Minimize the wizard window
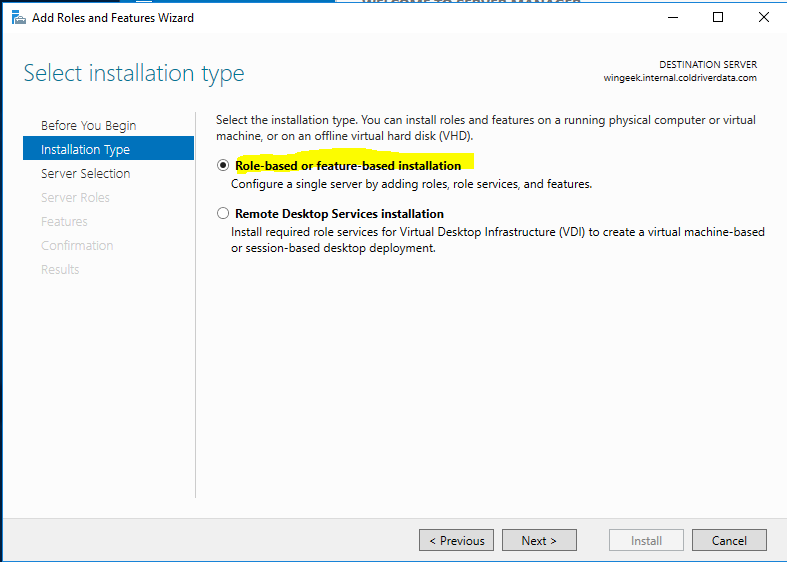Viewport: 787px width, 562px height. (670, 18)
